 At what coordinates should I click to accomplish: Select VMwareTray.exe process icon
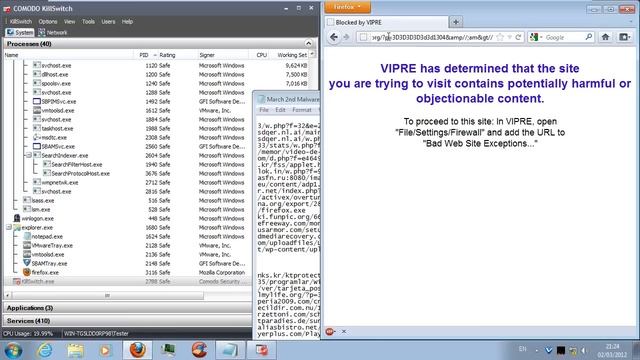(27, 245)
